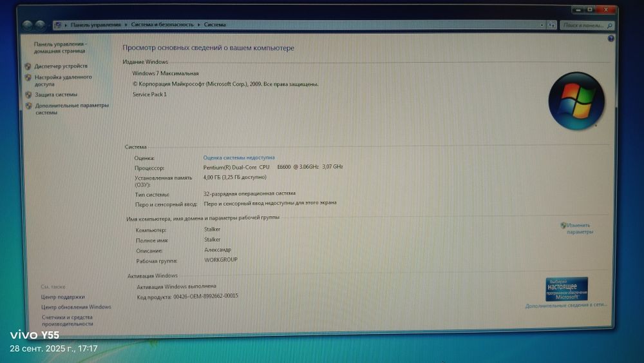Click the Control Panel icon in address bar

pyautogui.click(x=58, y=25)
